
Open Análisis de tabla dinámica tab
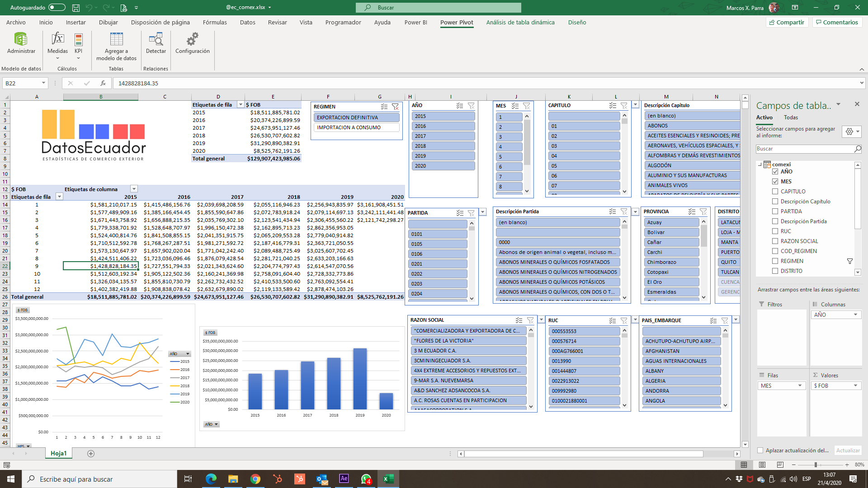click(520, 23)
